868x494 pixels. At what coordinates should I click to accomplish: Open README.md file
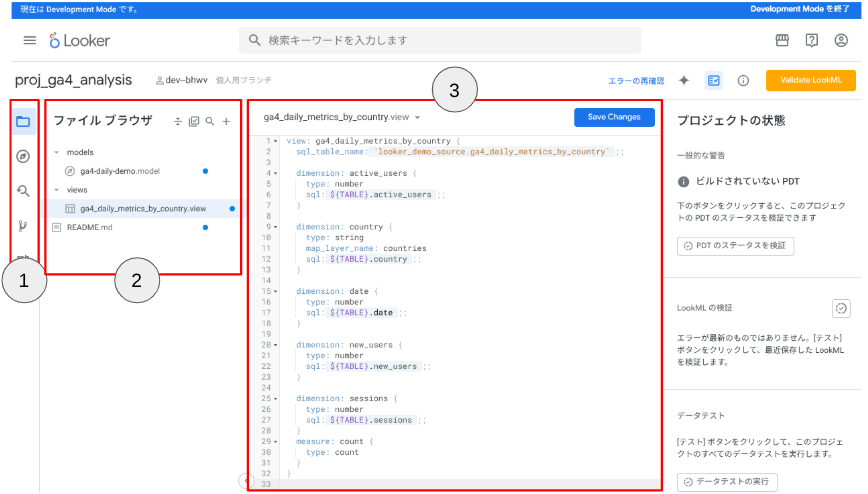pos(89,228)
